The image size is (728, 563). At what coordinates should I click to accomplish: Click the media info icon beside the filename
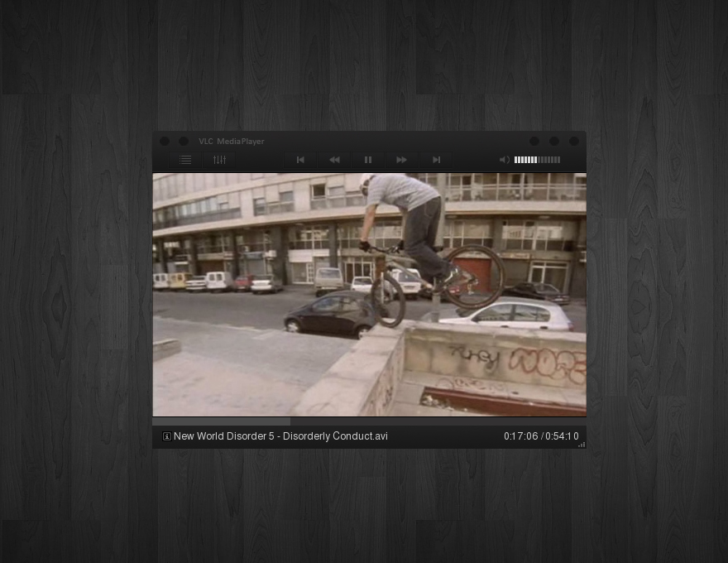pyautogui.click(x=166, y=436)
